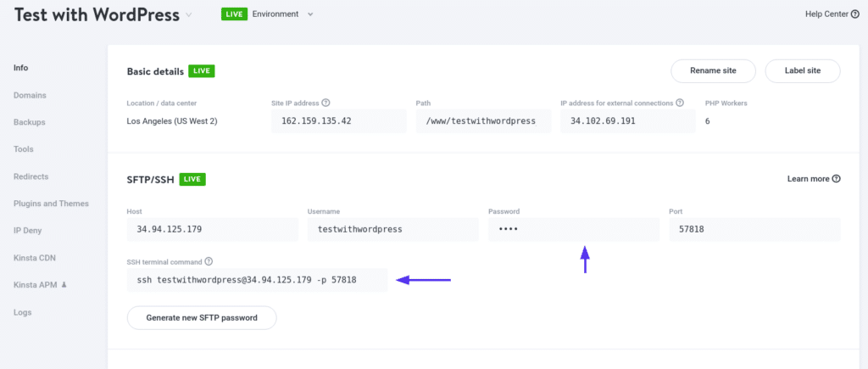Open Plugins and Themes in the sidebar
The image size is (868, 369).
51,204
